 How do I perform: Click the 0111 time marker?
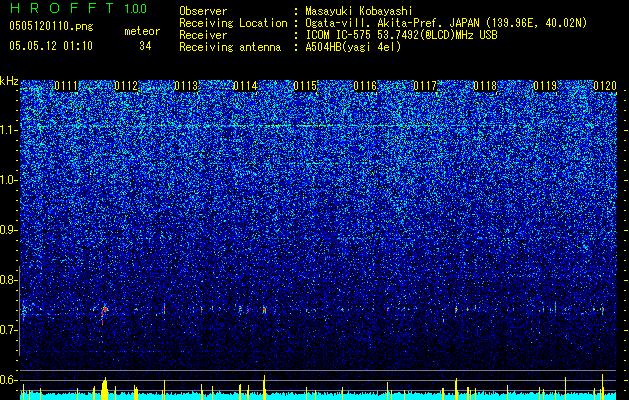point(66,86)
